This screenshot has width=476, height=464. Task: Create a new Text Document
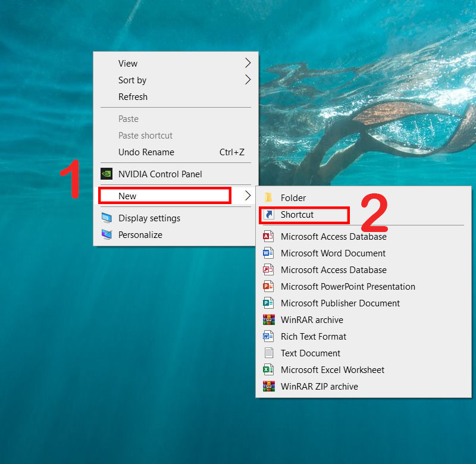coord(363,353)
